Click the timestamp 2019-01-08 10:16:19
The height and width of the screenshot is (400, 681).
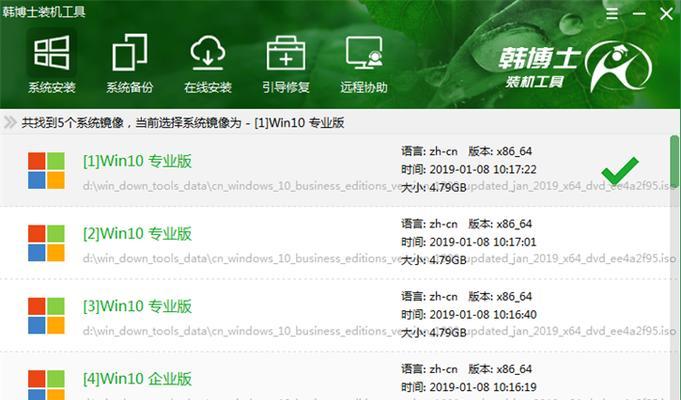[x=483, y=387]
